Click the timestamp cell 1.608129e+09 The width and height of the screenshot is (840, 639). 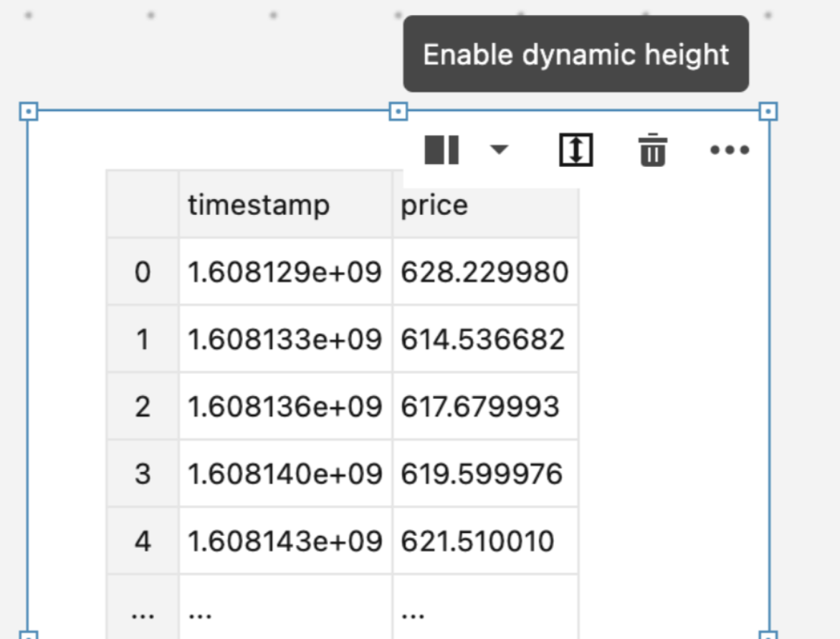tap(285, 272)
